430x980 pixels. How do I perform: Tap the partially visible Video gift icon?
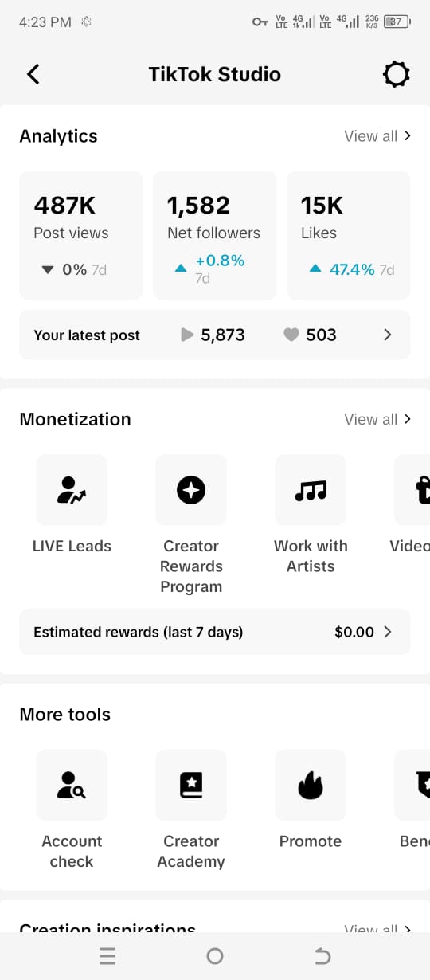(412, 490)
